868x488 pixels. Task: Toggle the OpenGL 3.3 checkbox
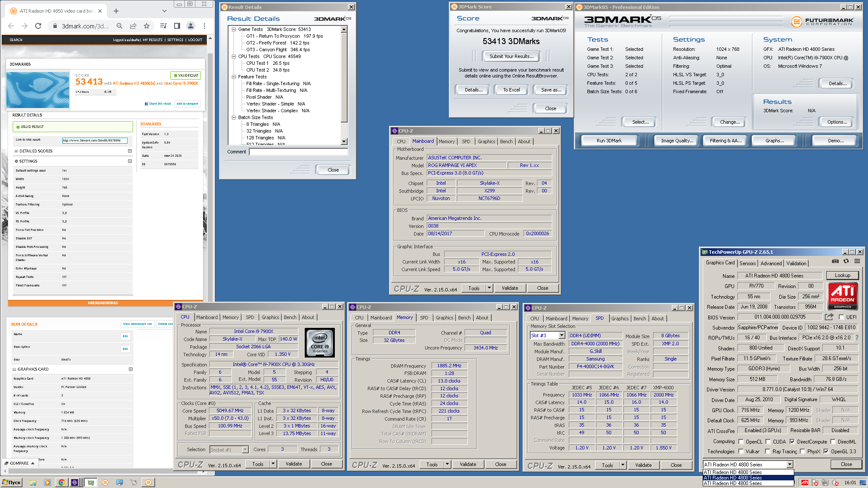click(x=826, y=452)
